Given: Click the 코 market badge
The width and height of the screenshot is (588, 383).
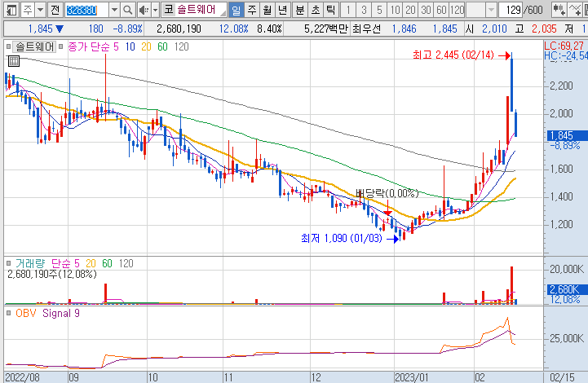Looking at the screenshot, I should coord(169,10).
